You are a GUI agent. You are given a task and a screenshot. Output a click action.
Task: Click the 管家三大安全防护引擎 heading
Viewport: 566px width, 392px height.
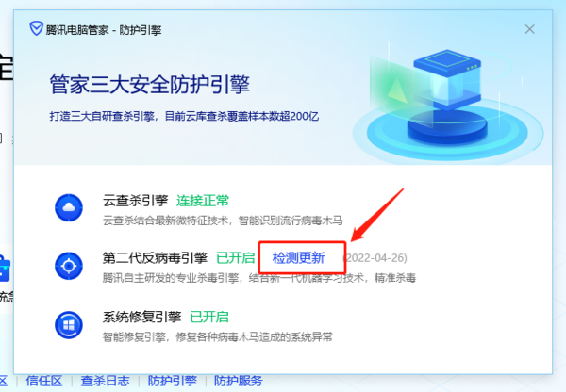click(x=149, y=85)
